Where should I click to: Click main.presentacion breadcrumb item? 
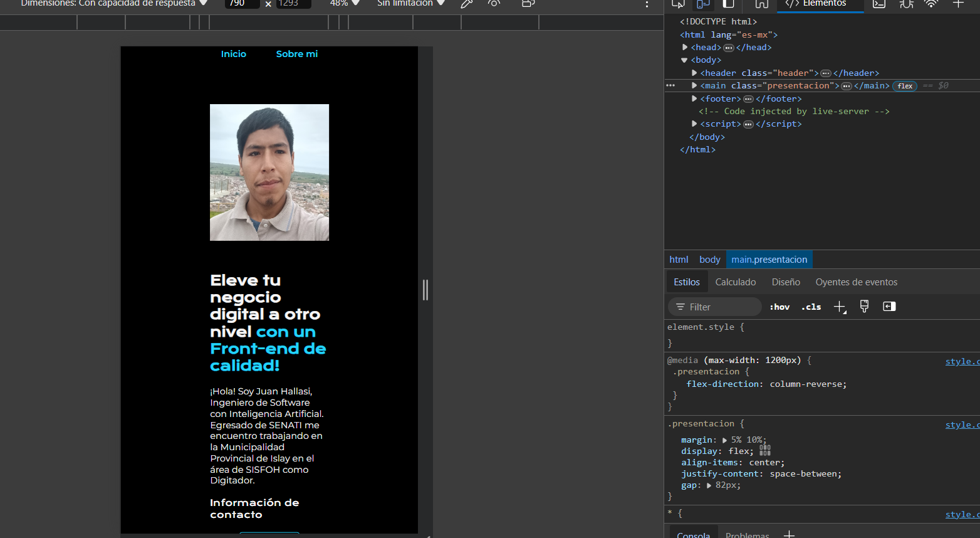click(x=769, y=260)
